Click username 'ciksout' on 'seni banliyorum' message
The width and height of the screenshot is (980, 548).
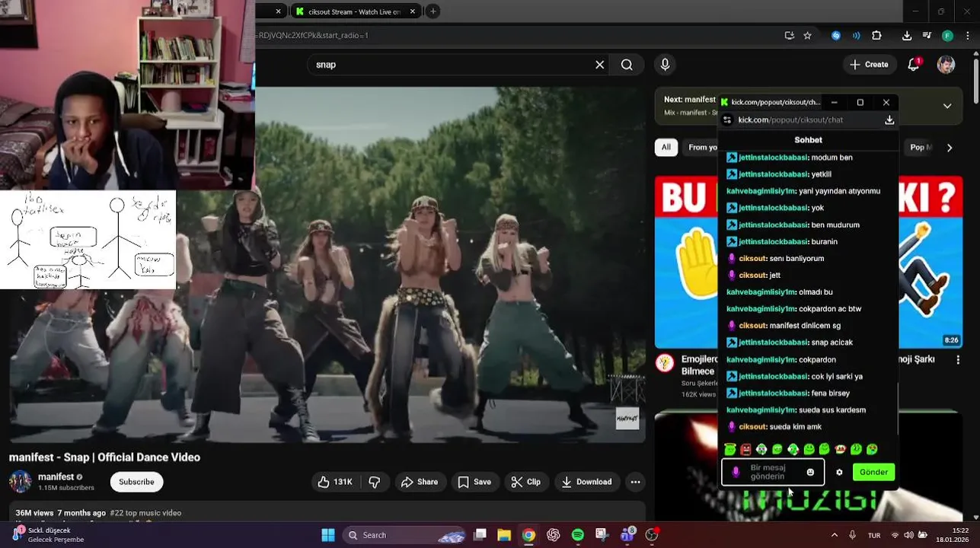[x=753, y=258]
